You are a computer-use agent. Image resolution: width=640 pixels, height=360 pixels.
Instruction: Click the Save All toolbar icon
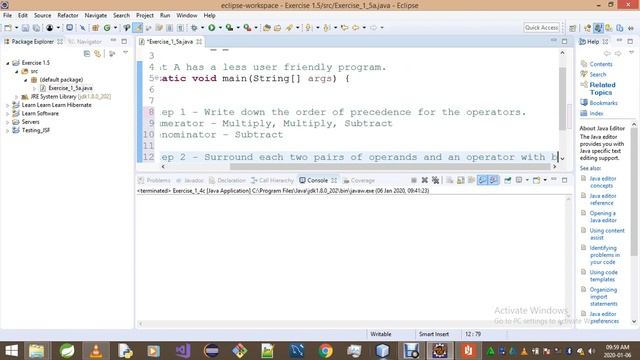[36, 28]
